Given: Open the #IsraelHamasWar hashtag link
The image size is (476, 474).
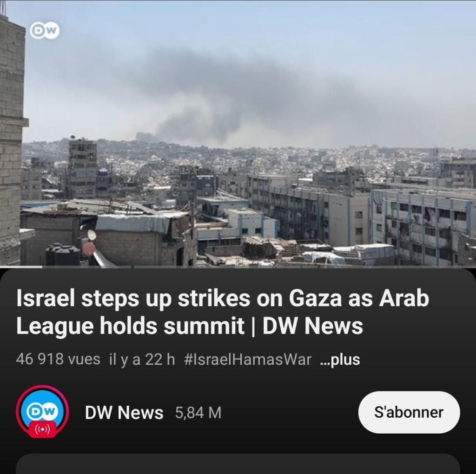Looking at the screenshot, I should pyautogui.click(x=248, y=360).
